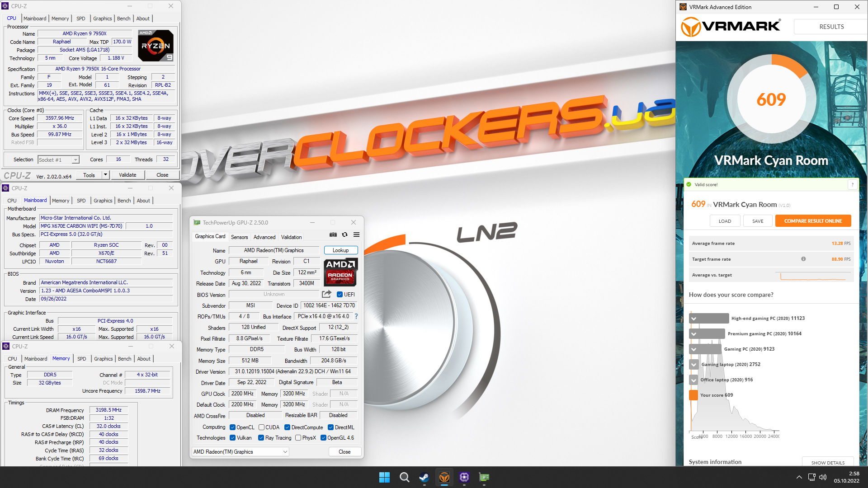This screenshot has height=488, width=868.
Task: Click BIOS version share/export icon
Action: (x=326, y=294)
